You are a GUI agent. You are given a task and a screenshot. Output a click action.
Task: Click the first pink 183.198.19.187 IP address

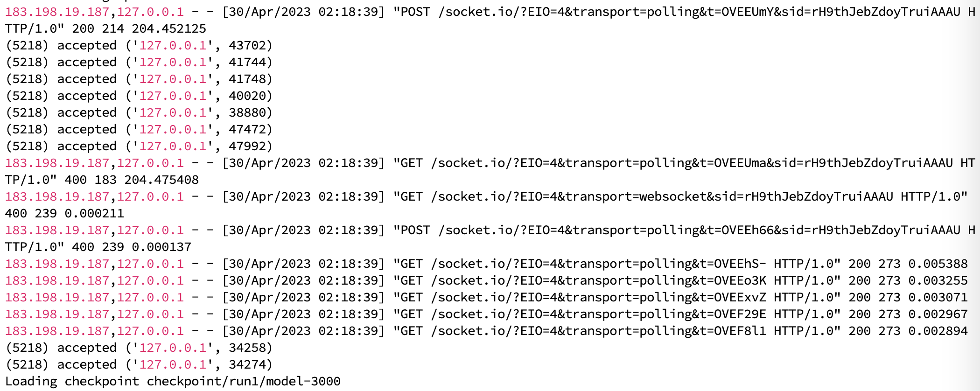point(57,12)
